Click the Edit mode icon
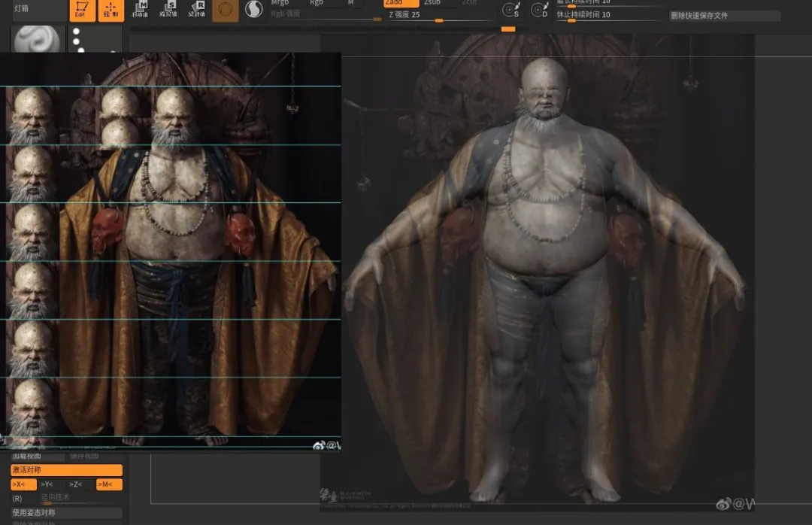This screenshot has width=812, height=525. 80,10
